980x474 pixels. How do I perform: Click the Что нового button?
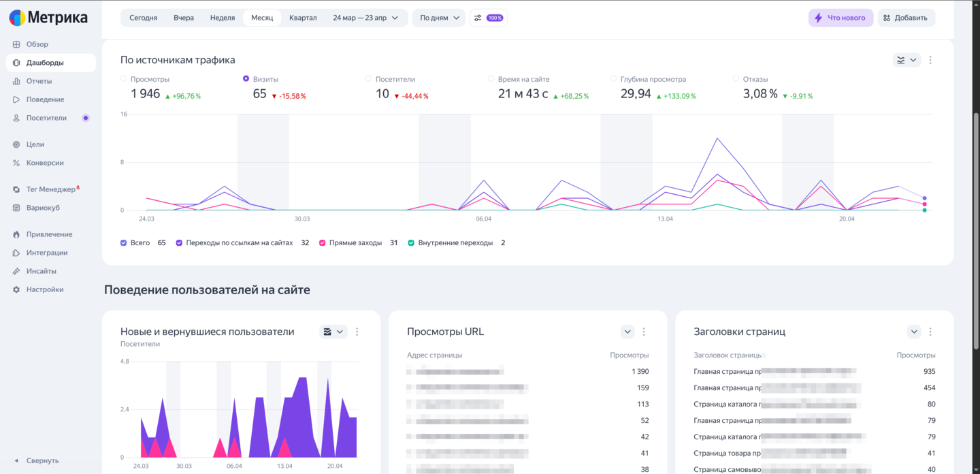tap(840, 18)
